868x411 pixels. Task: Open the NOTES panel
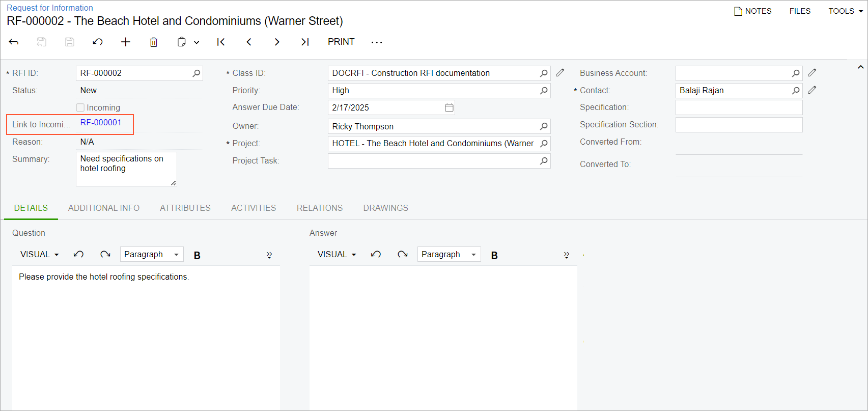[x=752, y=11]
